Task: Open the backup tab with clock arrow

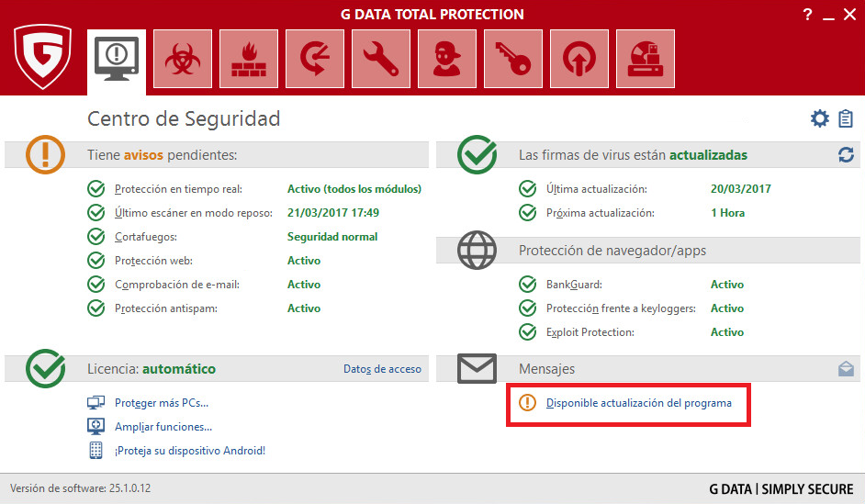Action: (315, 60)
